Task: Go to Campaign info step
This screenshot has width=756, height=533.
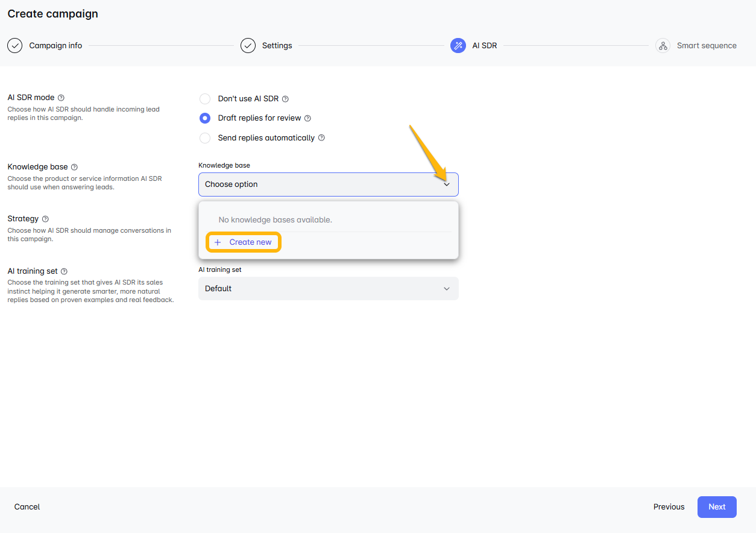Action: pos(55,45)
